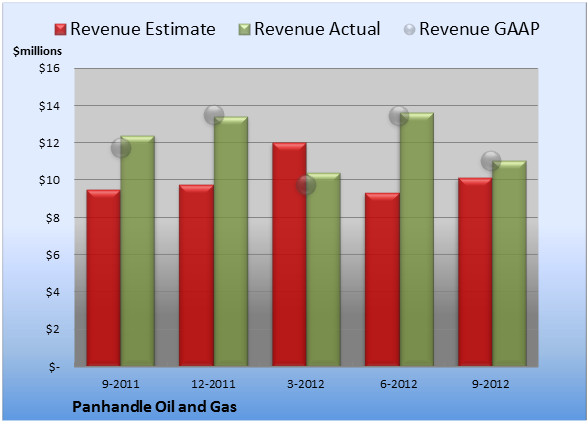
Task: Select the red estimate bar for 3-2012
Action: tap(289, 254)
